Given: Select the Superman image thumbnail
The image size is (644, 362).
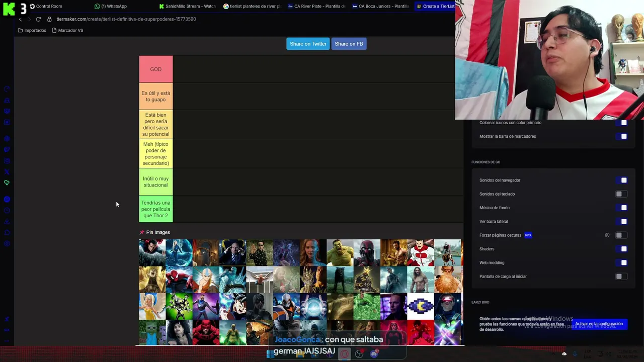Looking at the screenshot, I should pyautogui.click(x=152, y=252).
